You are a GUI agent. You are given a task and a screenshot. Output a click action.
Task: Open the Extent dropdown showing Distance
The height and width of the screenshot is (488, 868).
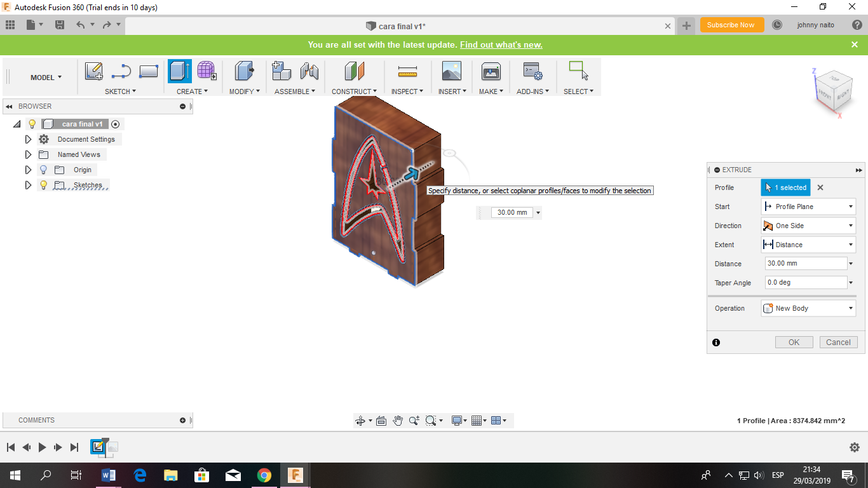click(808, 245)
